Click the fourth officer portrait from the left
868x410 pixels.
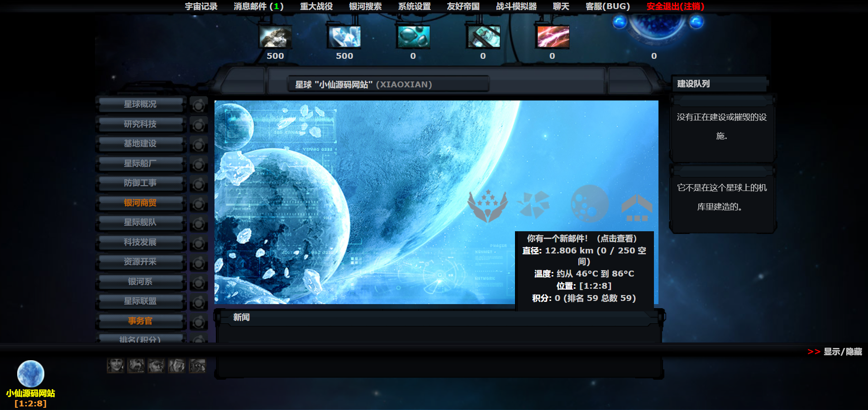(x=176, y=365)
